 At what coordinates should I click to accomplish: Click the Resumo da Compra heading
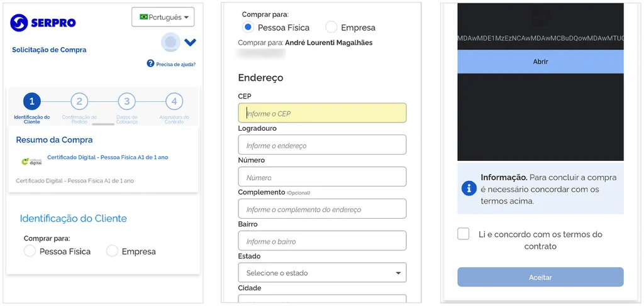pos(54,140)
